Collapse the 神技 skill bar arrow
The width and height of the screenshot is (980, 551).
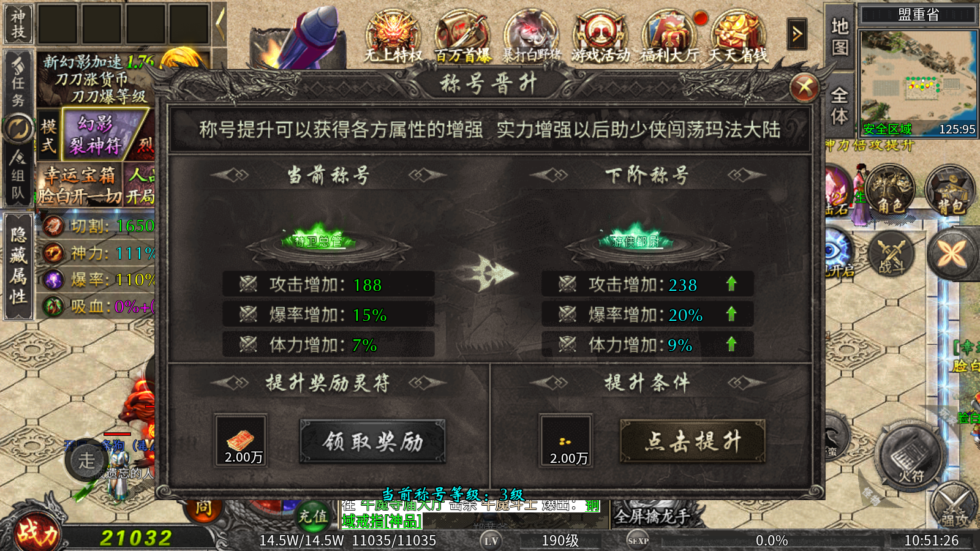tap(219, 24)
